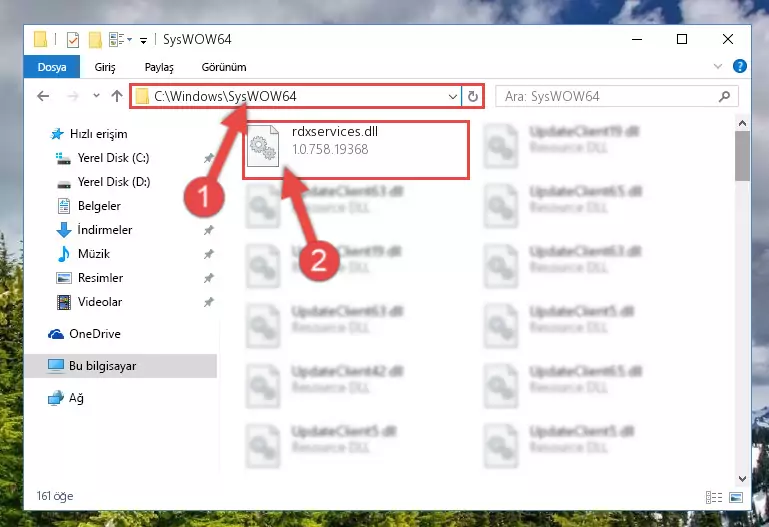The height and width of the screenshot is (527, 769).
Task: Open Resimler folder in sidebar
Action: (x=90, y=278)
